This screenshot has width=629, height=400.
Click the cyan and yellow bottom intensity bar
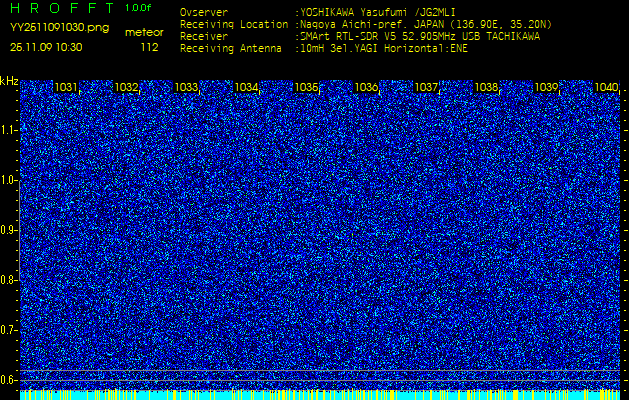pyautogui.click(x=320, y=395)
